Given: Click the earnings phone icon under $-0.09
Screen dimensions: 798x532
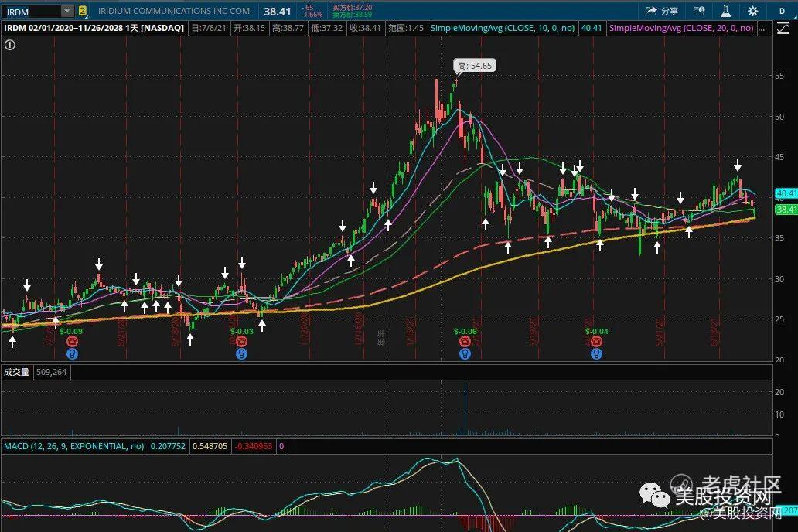Looking at the screenshot, I should 72,342.
